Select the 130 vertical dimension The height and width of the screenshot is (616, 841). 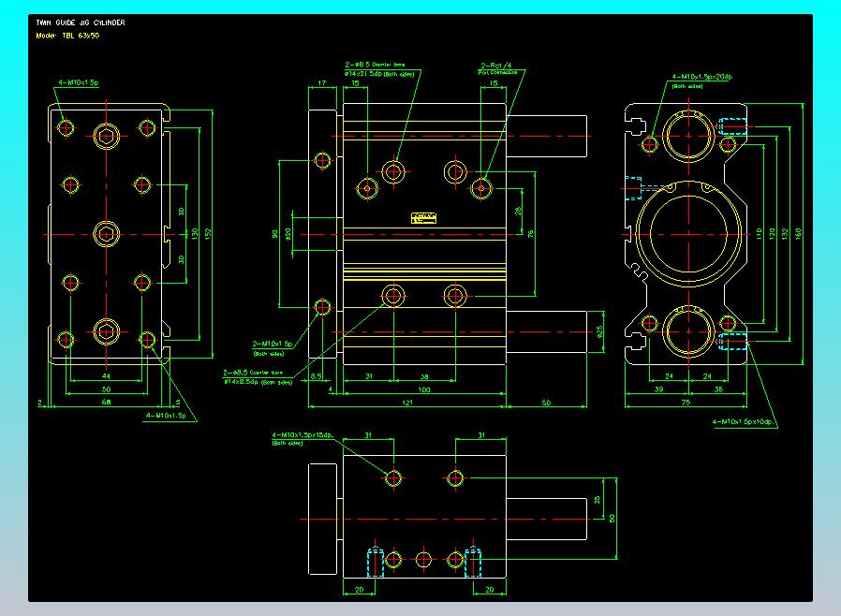point(195,234)
